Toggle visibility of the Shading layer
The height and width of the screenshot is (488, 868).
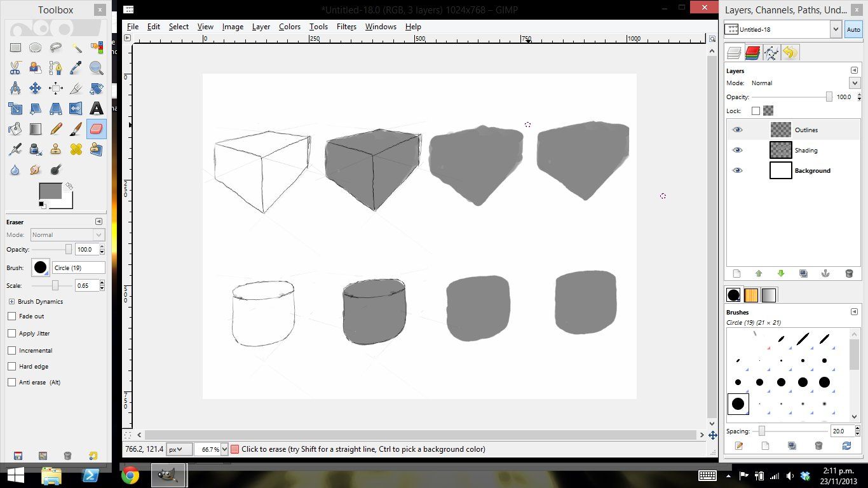point(738,150)
